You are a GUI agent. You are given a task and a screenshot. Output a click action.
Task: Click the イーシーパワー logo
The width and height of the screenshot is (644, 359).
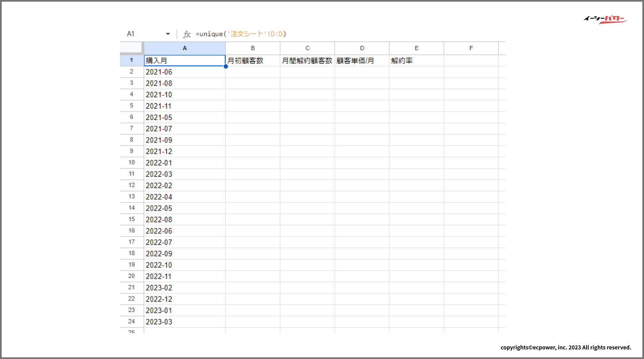(x=605, y=19)
